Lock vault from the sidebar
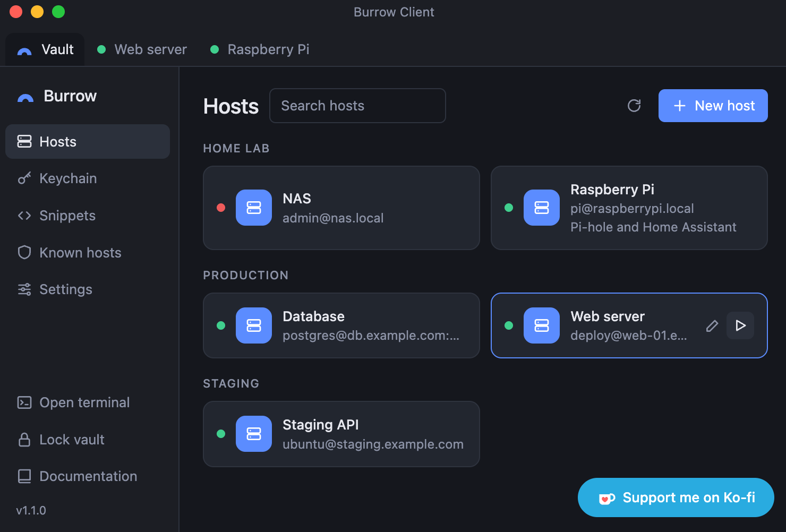Viewport: 786px width, 532px height. pyautogui.click(x=88, y=440)
